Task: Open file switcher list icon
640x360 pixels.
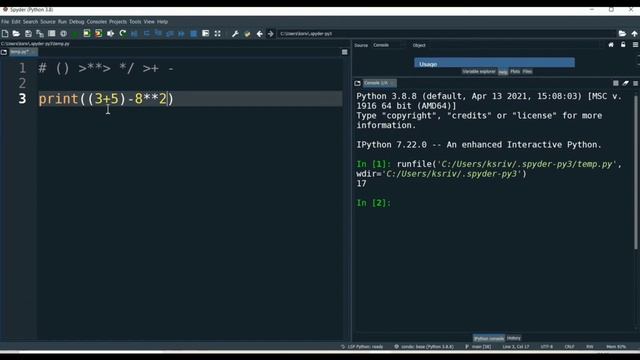Action: 52,34
